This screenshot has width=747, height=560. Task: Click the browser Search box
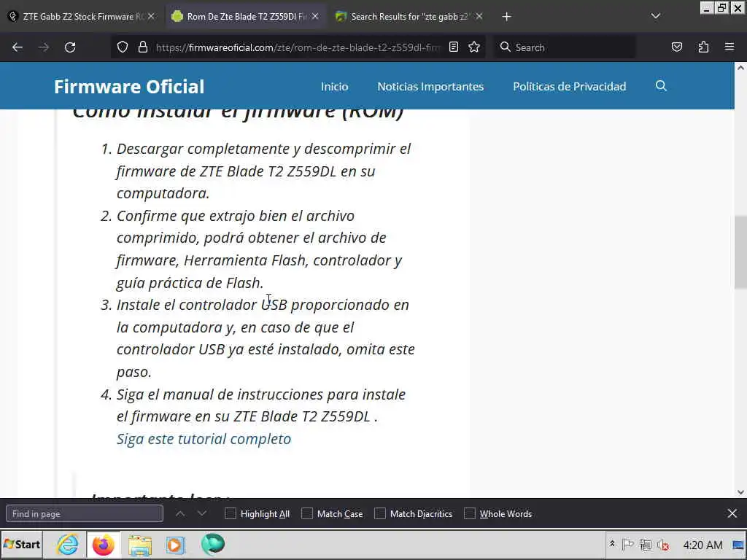pos(565,47)
